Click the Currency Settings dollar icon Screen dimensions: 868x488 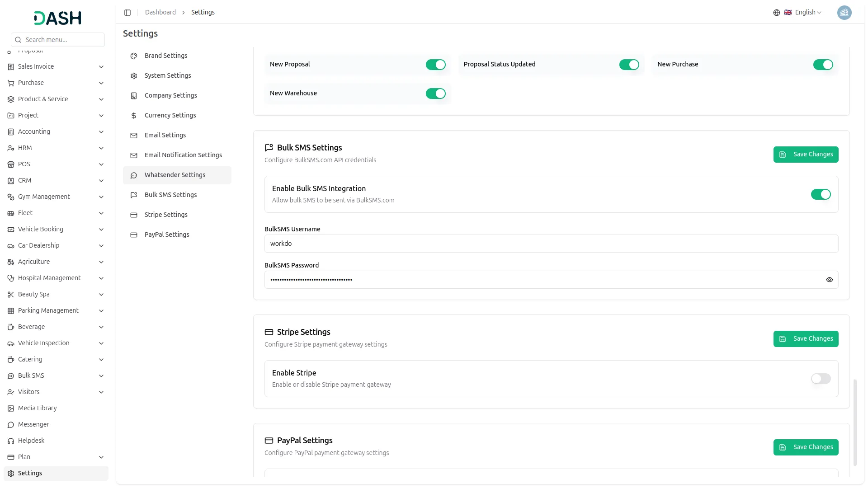(133, 115)
